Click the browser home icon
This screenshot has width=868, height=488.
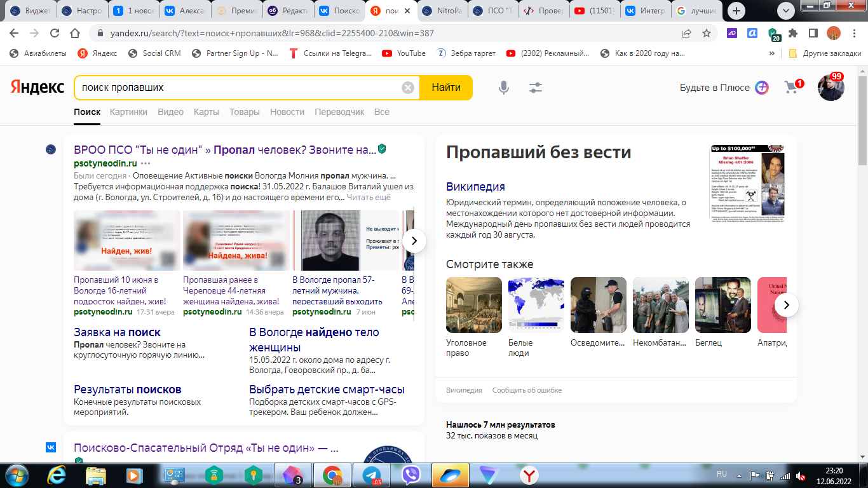[75, 33]
